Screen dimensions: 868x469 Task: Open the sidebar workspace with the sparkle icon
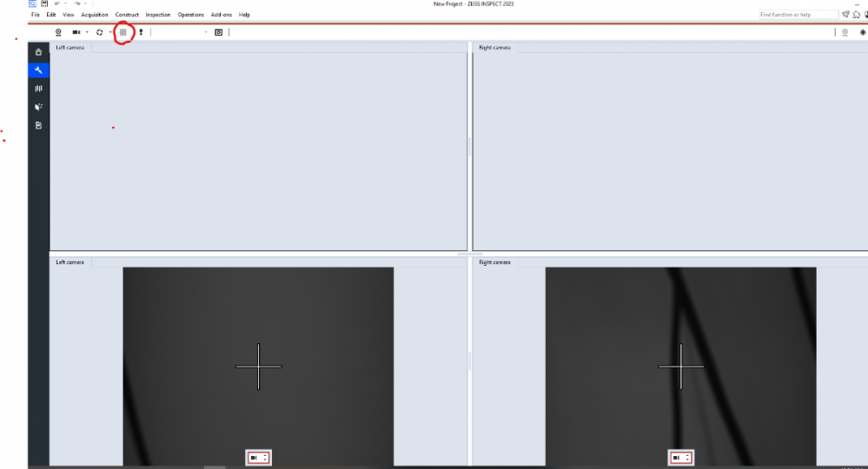[38, 107]
